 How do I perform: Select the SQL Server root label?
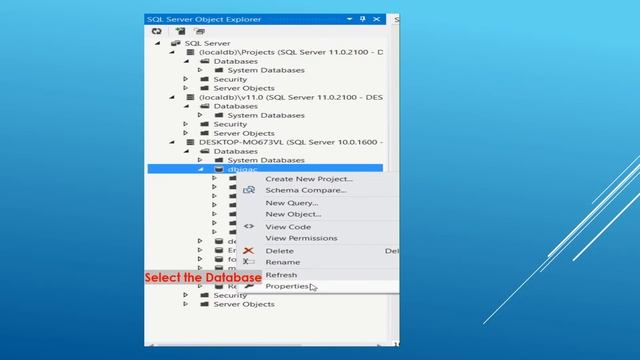[207, 43]
